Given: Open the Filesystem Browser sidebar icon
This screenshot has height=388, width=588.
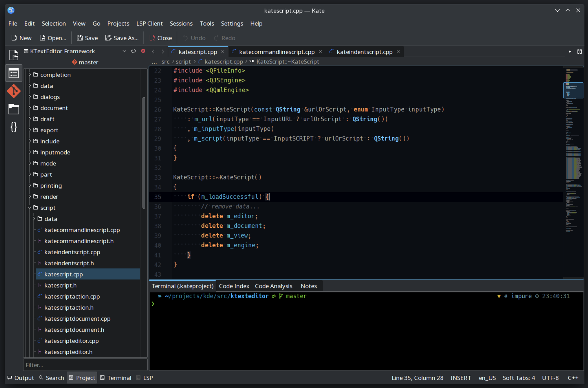Looking at the screenshot, I should click(14, 109).
